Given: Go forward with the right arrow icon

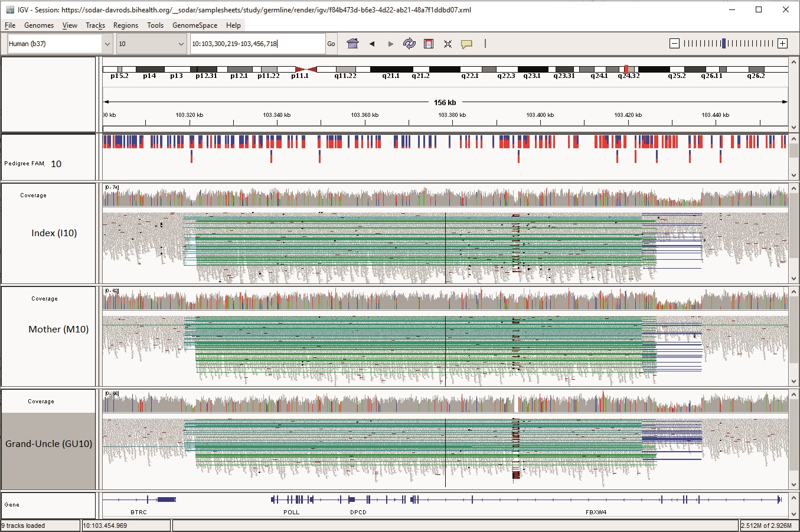Looking at the screenshot, I should pos(390,44).
